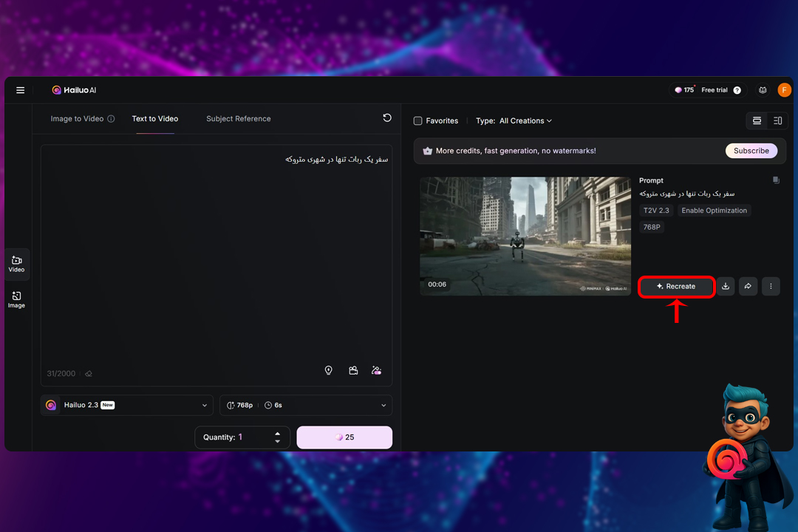
Task: Tick the Favorites checkbox
Action: (418, 120)
